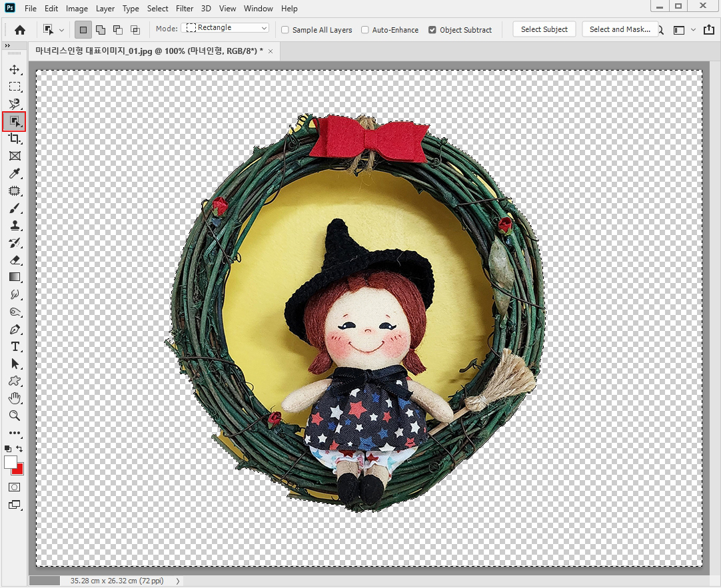Select the Blur tool
The width and height of the screenshot is (721, 588).
click(x=14, y=294)
